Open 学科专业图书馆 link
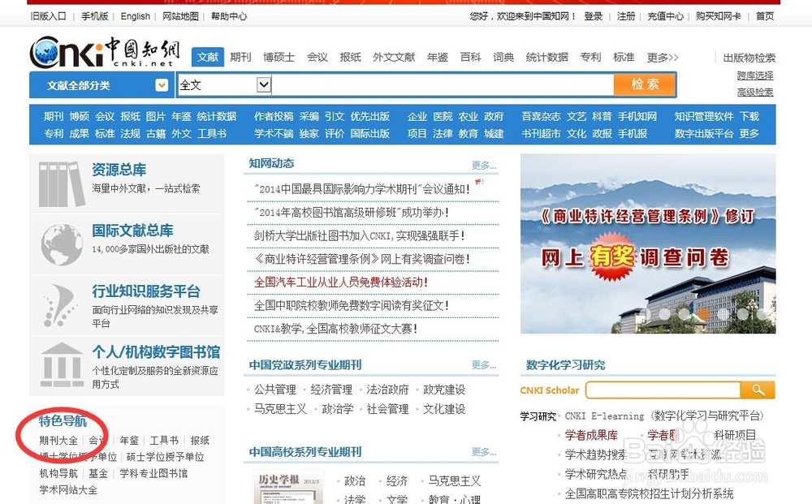 pyautogui.click(x=153, y=473)
